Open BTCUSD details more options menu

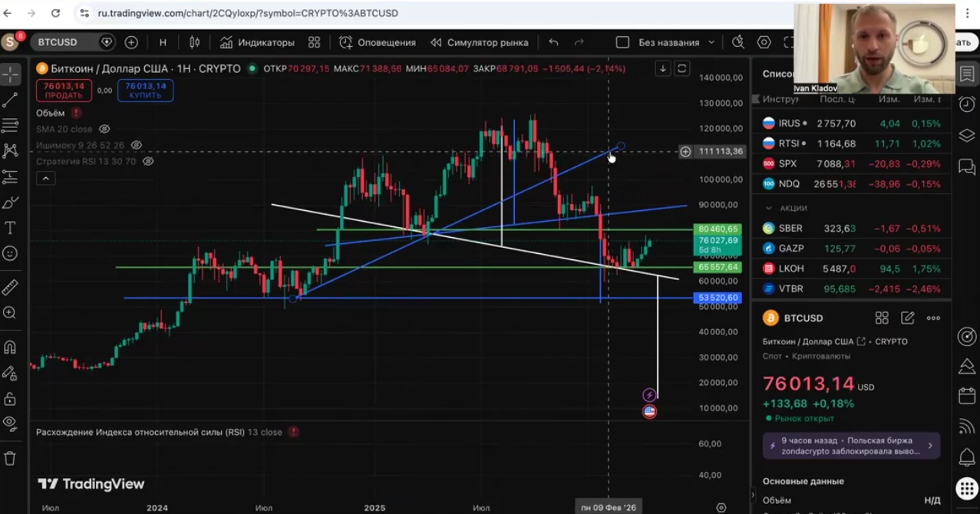pyautogui.click(x=933, y=318)
